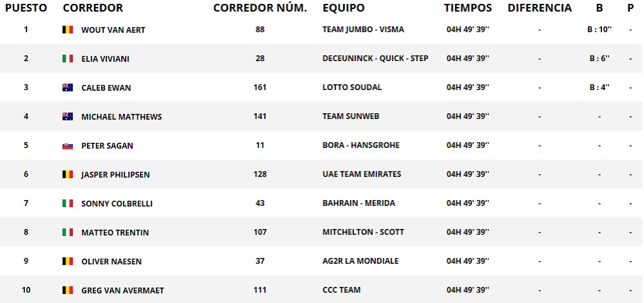Click the Australian flag beside Michael Matthews
This screenshot has width=644, height=303.
click(67, 116)
